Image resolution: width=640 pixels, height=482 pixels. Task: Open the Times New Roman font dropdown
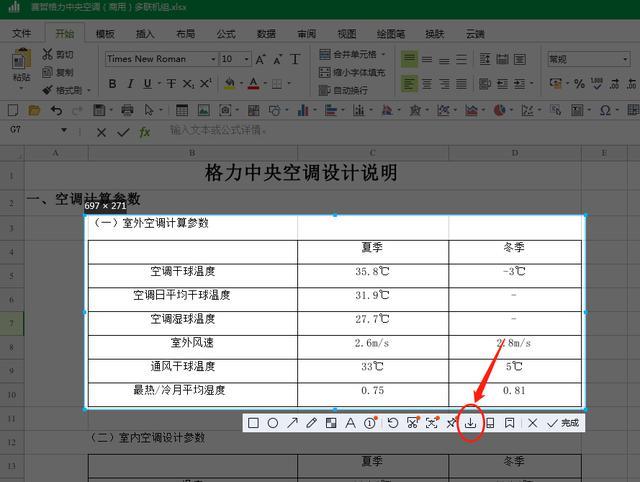pyautogui.click(x=213, y=60)
